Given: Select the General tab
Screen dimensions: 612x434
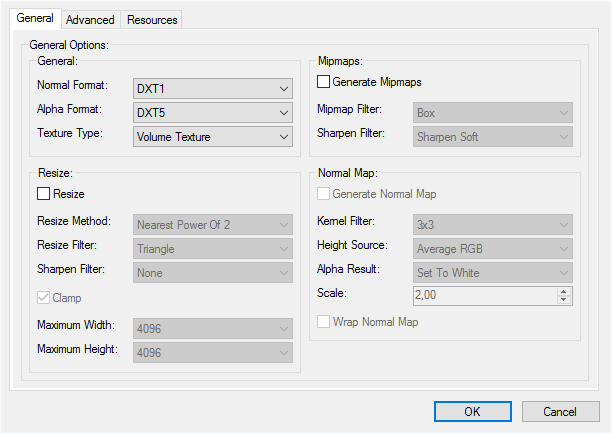Looking at the screenshot, I should pyautogui.click(x=35, y=19).
